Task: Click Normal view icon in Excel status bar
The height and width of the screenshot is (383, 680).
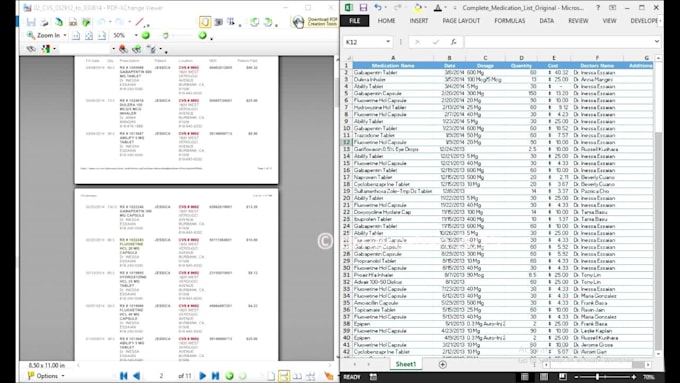Action: (x=524, y=376)
